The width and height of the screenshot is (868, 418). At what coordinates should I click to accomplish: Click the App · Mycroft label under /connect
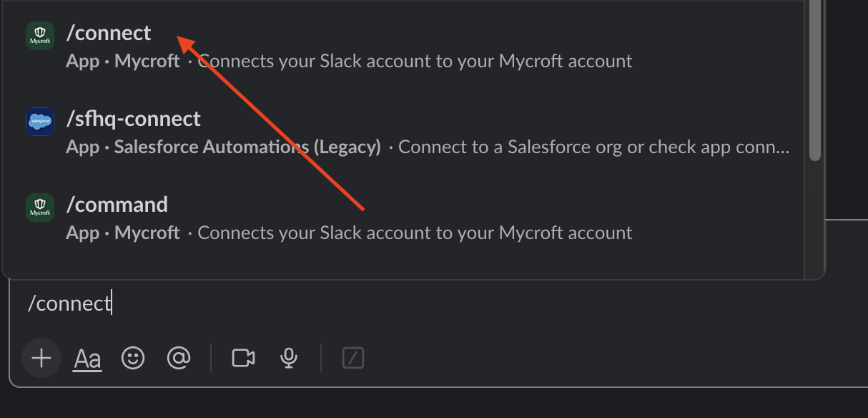[123, 62]
